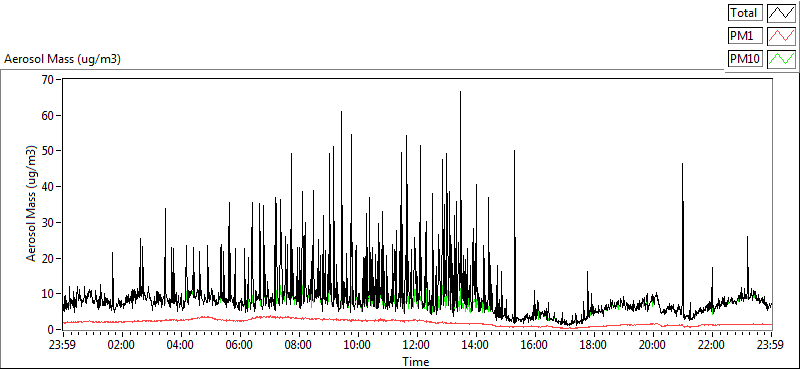This screenshot has width=800, height=369.
Task: Select the y-axis value 50
Action: pyautogui.click(x=48, y=151)
